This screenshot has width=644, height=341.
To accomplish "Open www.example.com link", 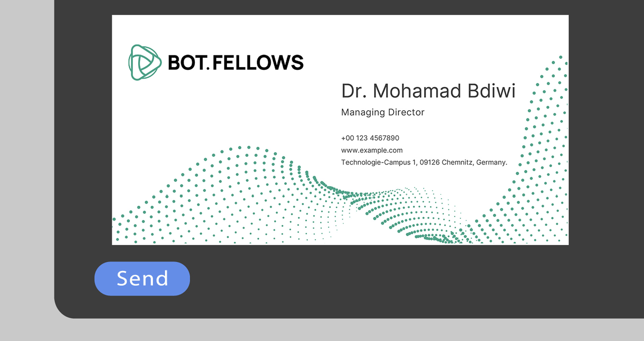I will pos(372,150).
